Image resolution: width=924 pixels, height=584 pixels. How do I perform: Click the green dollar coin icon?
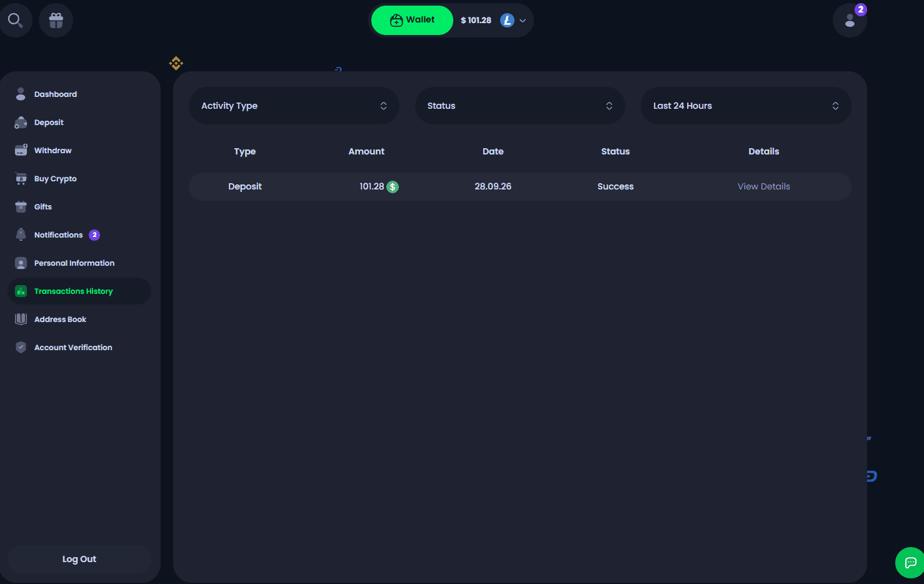pyautogui.click(x=393, y=186)
